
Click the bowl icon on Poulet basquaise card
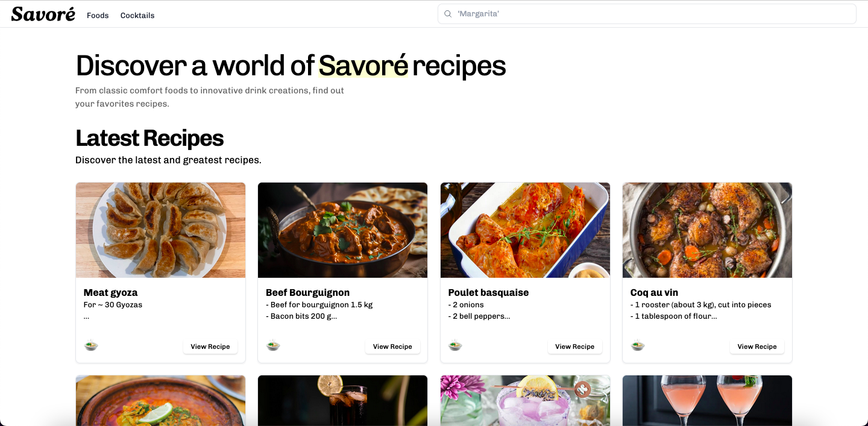point(455,346)
